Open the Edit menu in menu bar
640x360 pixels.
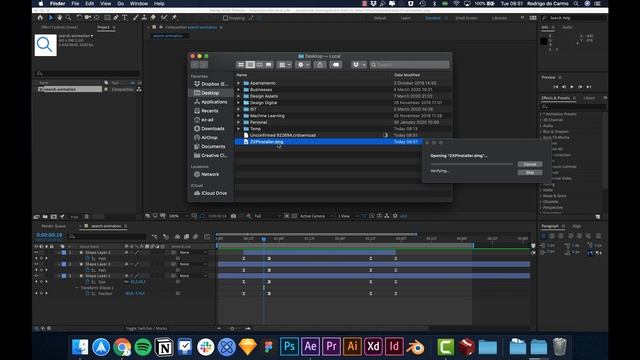coord(89,4)
